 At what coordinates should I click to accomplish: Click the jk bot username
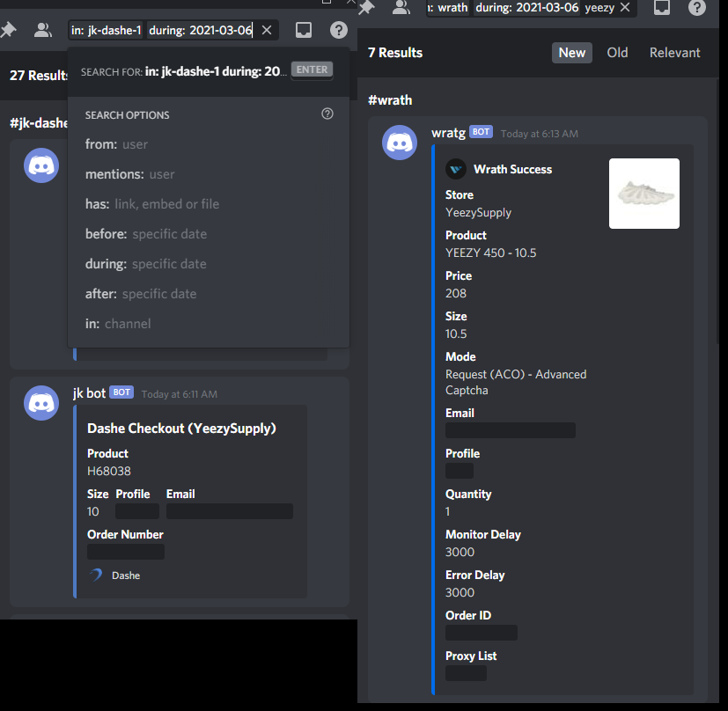coord(89,393)
